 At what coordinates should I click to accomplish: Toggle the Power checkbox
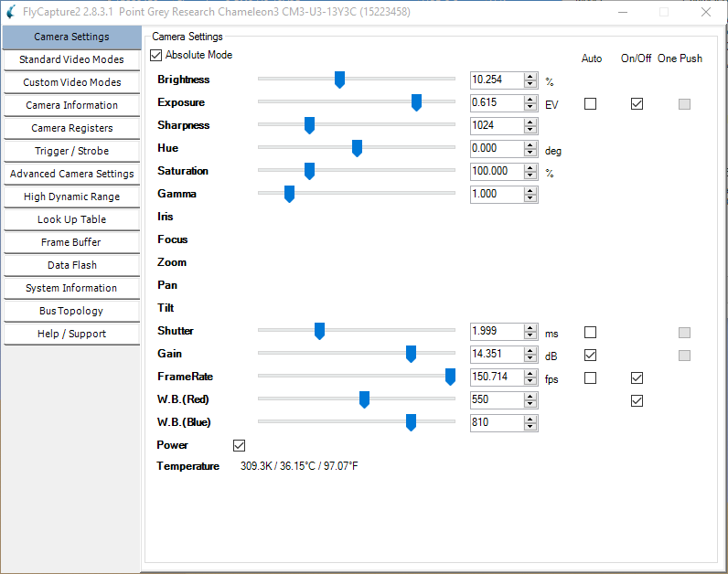[x=239, y=445]
